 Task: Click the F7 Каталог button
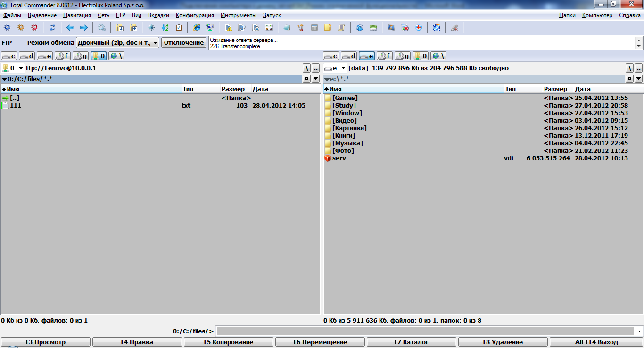(x=412, y=342)
